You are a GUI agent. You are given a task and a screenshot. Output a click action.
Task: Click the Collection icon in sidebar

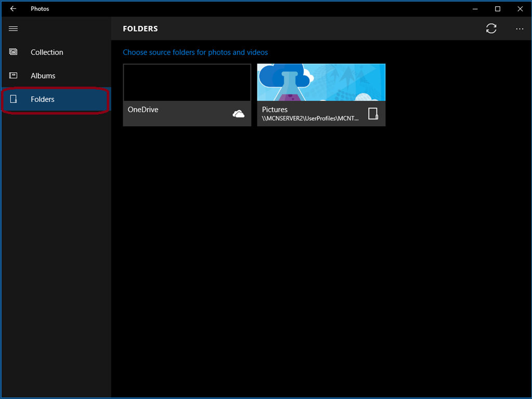tap(13, 52)
